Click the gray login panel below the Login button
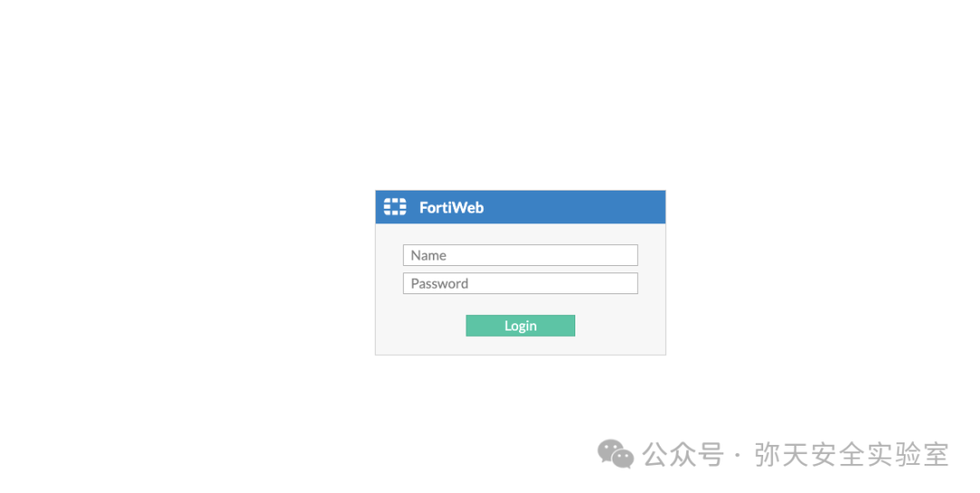This screenshot has height=493, width=980. tap(520, 346)
